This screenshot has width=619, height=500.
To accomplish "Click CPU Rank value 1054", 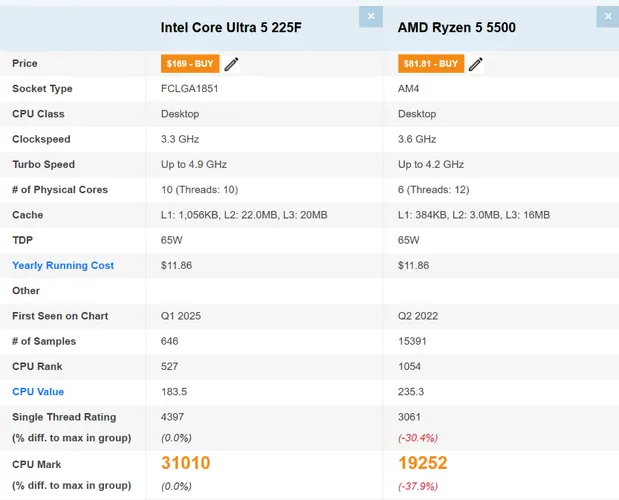I will (x=409, y=366).
